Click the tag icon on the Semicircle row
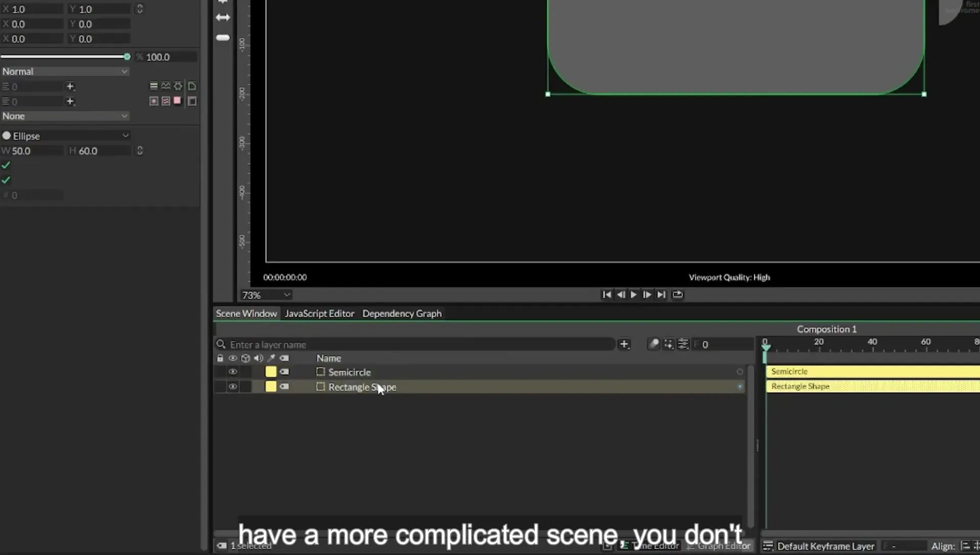The width and height of the screenshot is (980, 555). click(x=284, y=372)
